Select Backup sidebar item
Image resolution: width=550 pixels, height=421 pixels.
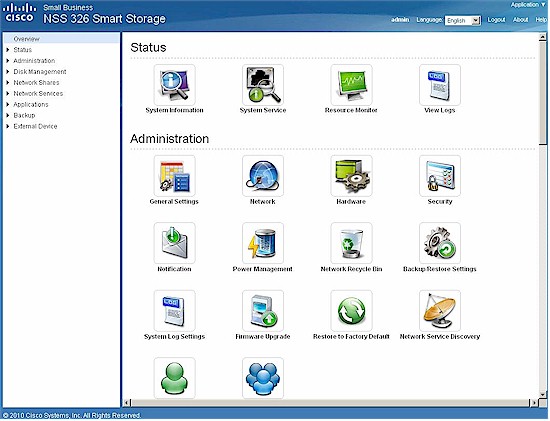coord(24,115)
